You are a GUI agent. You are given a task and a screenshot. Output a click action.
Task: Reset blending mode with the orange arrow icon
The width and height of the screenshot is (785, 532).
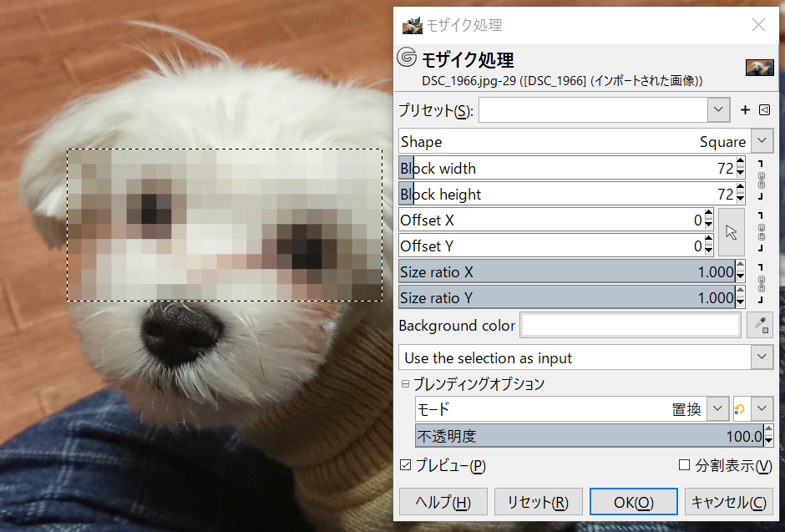tap(740, 409)
